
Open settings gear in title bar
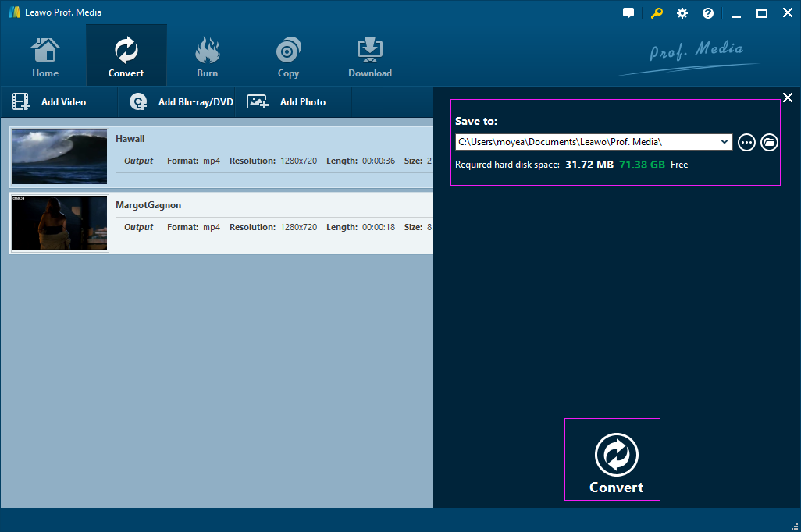click(x=682, y=13)
